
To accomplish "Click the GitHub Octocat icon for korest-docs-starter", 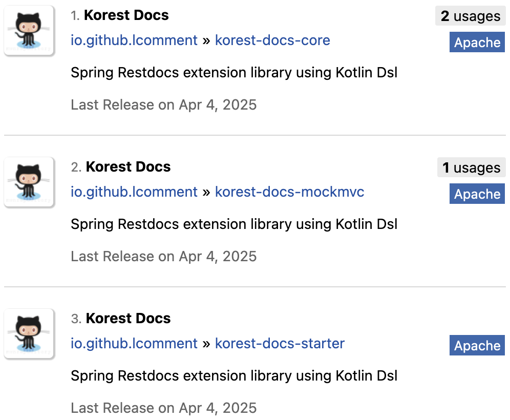I will (29, 333).
